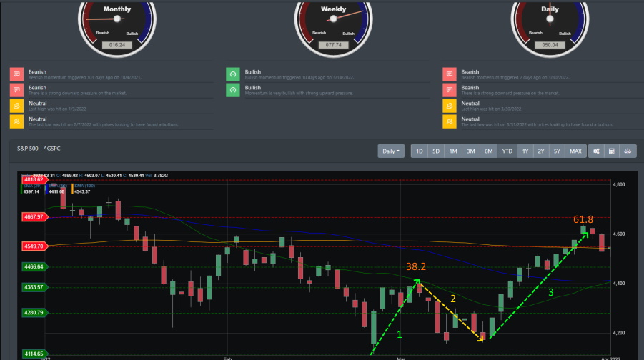Click monthly red icon beside downward pressure note

click(16, 90)
